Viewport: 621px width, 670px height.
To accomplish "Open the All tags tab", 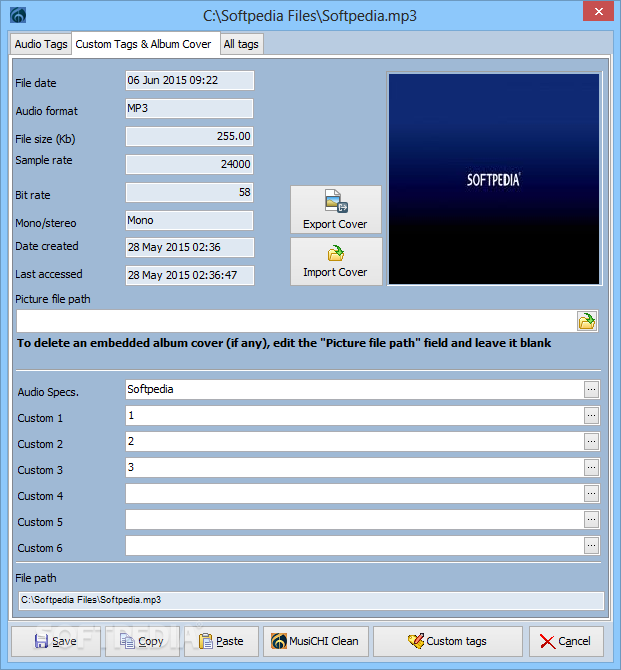I will tap(241, 44).
